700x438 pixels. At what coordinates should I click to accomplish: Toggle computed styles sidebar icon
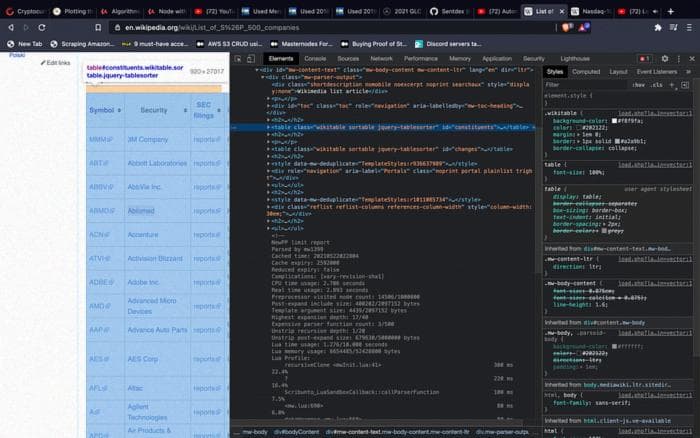pos(685,85)
